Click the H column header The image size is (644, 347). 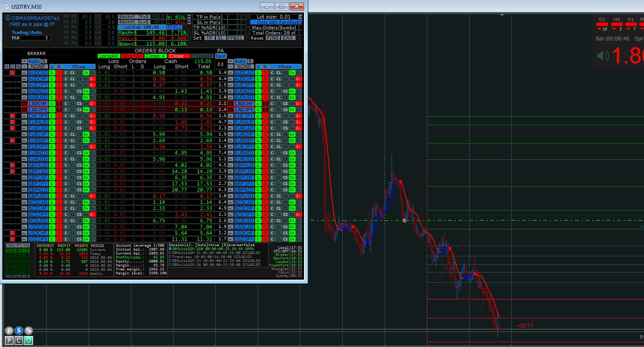coord(7,66)
